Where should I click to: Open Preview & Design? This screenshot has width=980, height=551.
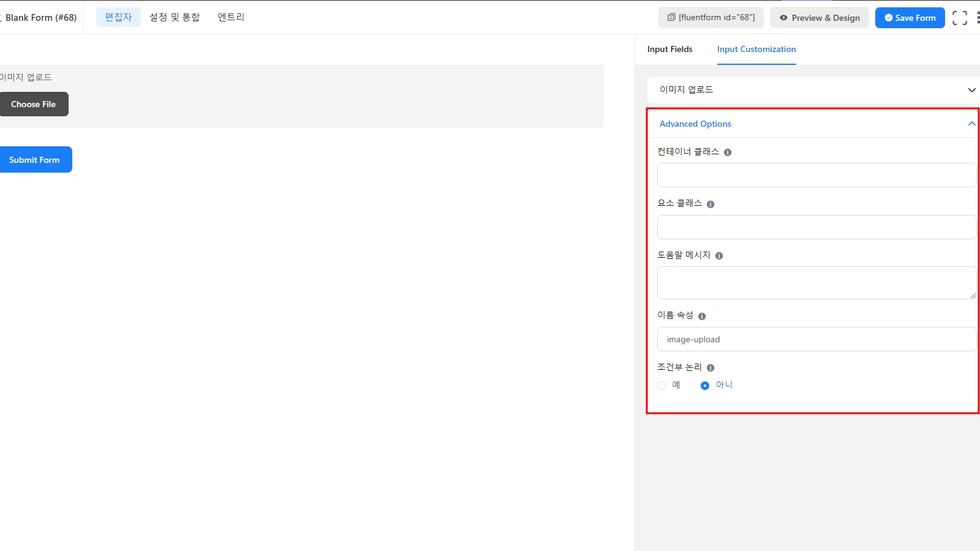pos(820,18)
